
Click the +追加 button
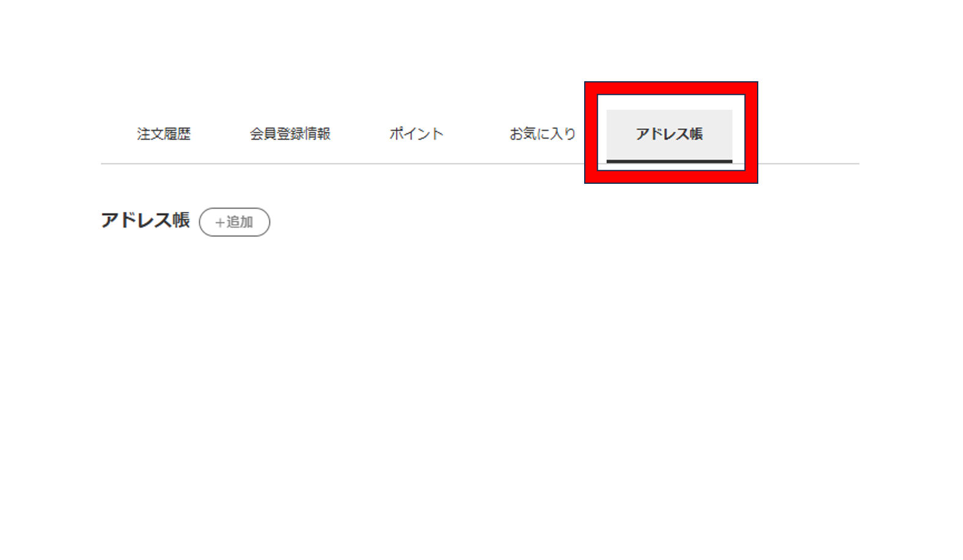tap(235, 222)
